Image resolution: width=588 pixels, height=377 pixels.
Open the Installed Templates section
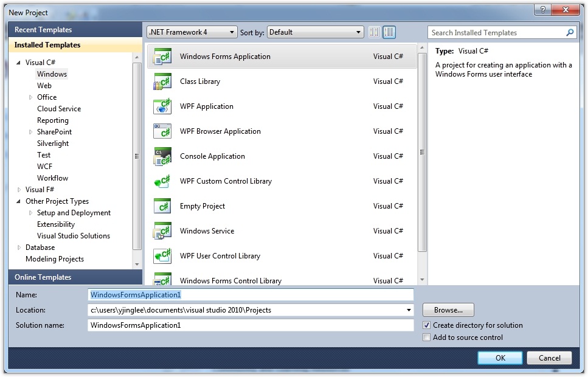[x=75, y=45]
